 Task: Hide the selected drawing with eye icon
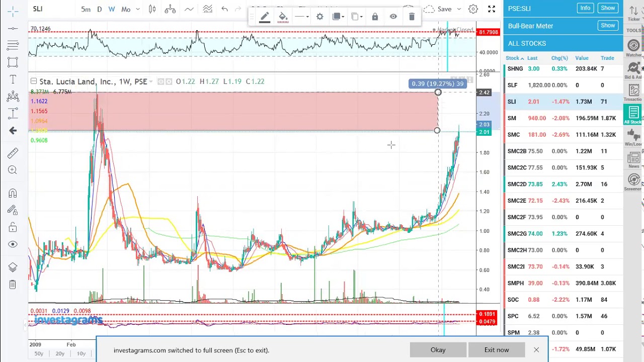pyautogui.click(x=393, y=17)
